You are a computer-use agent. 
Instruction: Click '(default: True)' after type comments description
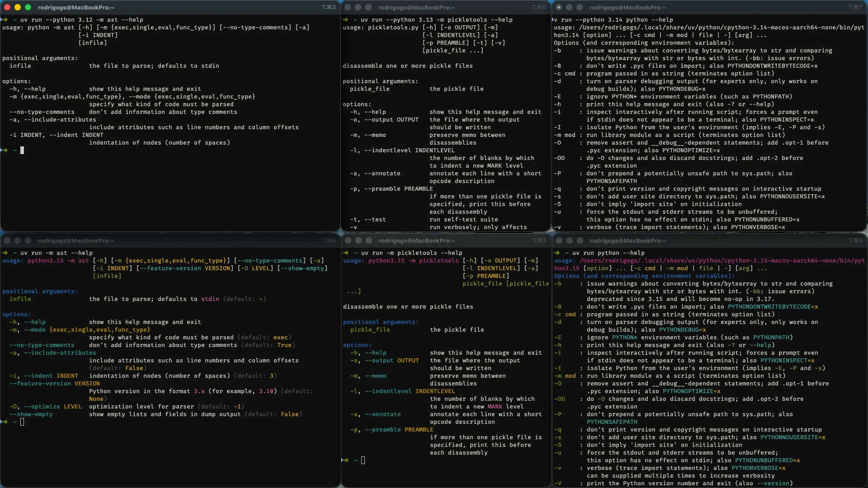click(x=268, y=345)
